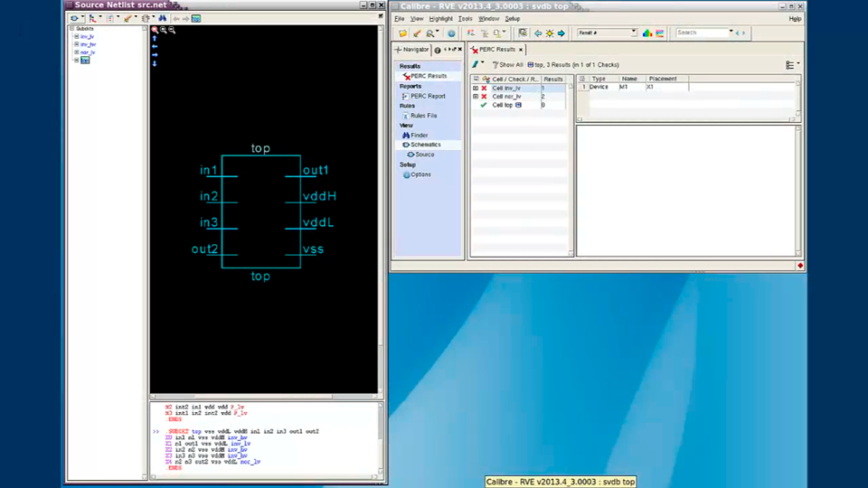Click the zoom out magnifier in schematic
The height and width of the screenshot is (488, 868).
(172, 30)
